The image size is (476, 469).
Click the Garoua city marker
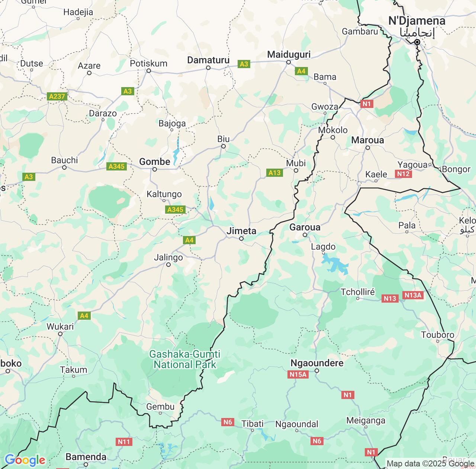point(305,235)
